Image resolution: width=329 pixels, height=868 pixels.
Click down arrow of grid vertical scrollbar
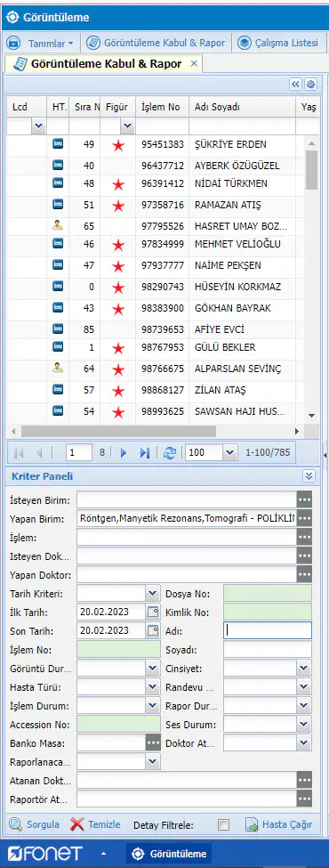(311, 415)
